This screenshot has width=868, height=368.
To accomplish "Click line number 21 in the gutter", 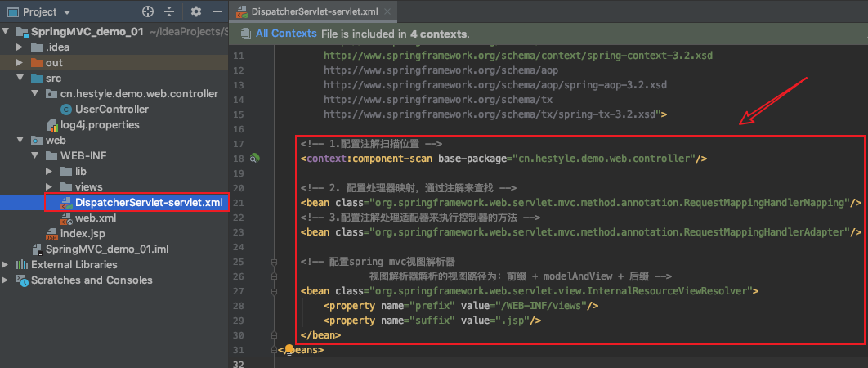I will click(238, 203).
